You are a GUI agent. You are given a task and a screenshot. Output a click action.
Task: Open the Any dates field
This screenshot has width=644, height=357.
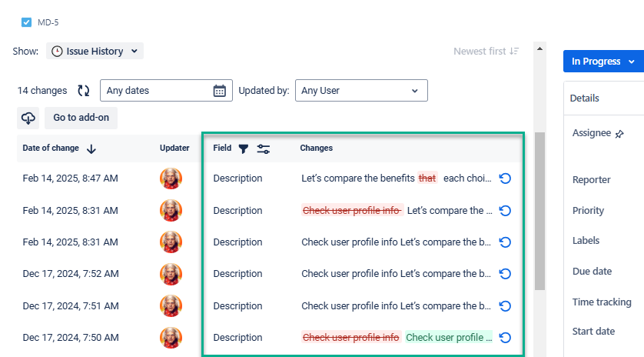tap(166, 91)
